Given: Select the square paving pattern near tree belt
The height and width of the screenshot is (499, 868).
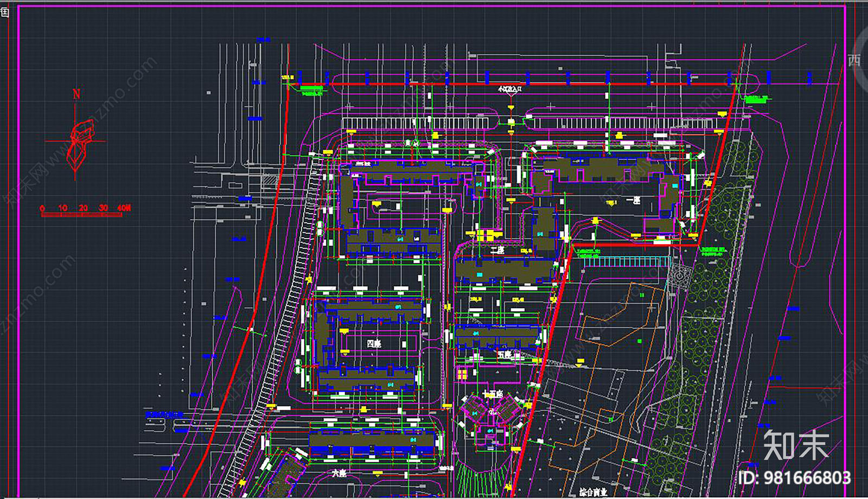Looking at the screenshot, I should click(679, 277).
